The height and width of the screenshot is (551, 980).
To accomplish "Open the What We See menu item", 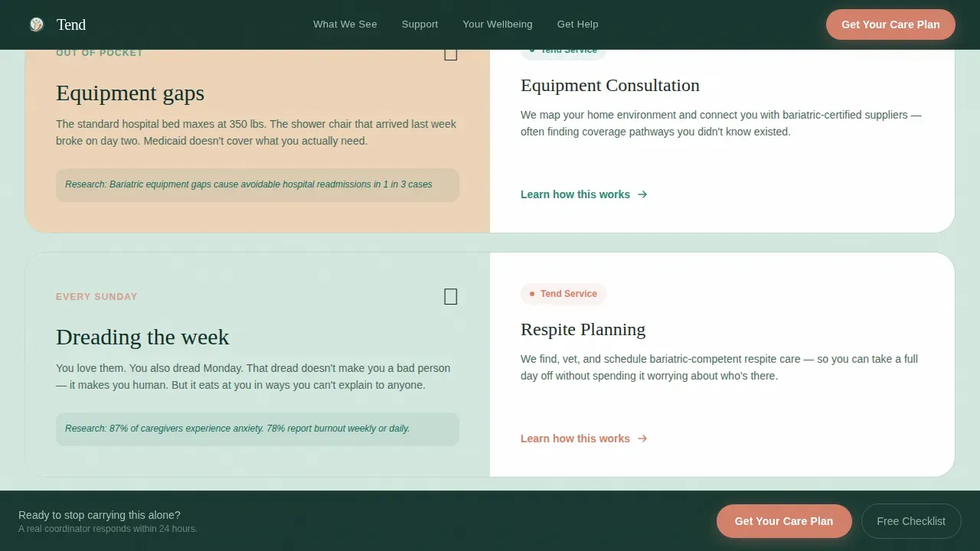I will pyautogui.click(x=345, y=24).
